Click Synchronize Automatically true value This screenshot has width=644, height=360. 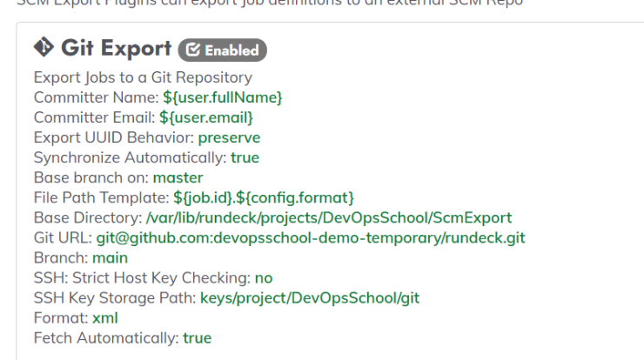245,157
